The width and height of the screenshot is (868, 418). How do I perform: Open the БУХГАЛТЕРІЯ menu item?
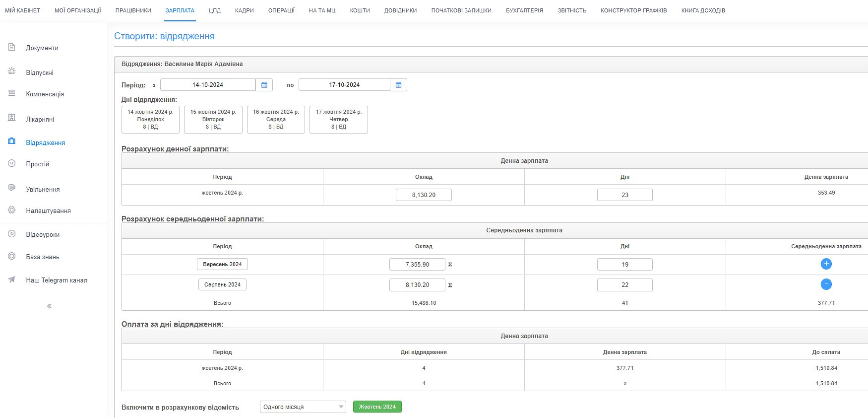coord(525,10)
